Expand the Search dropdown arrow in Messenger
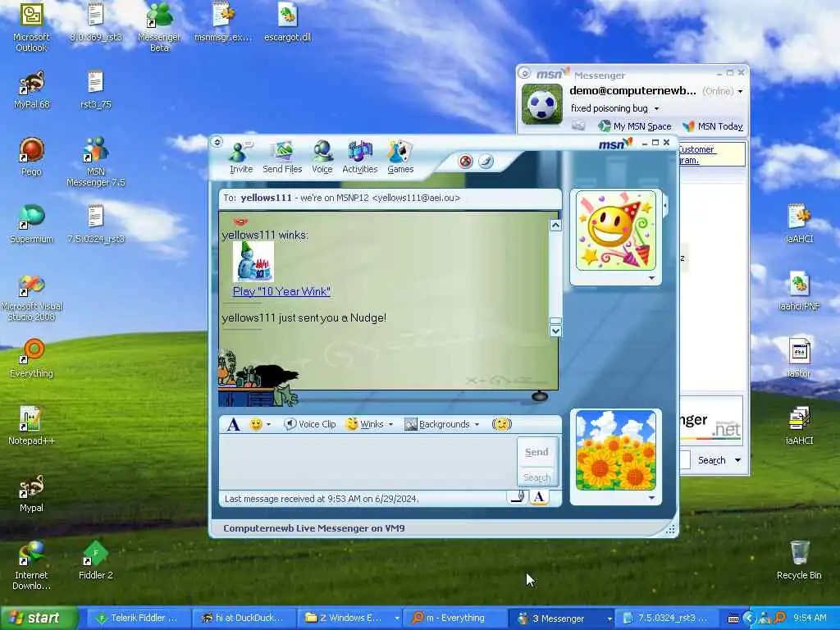840x630 pixels. click(737, 460)
